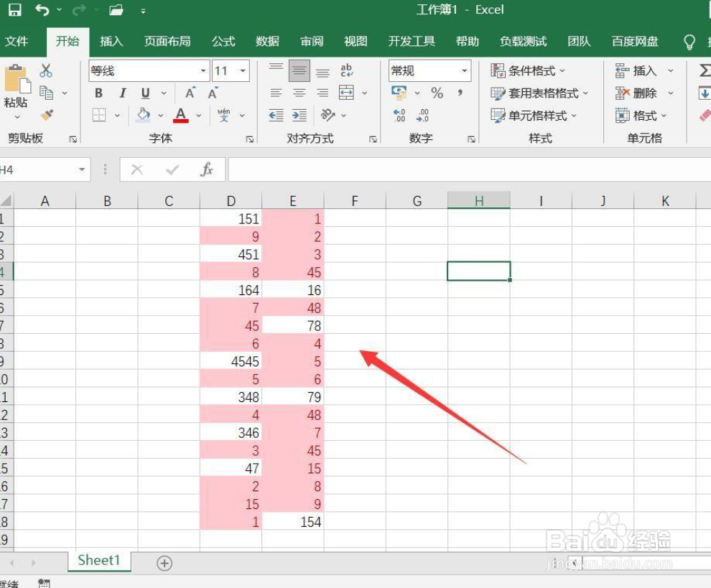Click the Insert Function fx icon
This screenshot has height=588, width=711.
pos(207,169)
